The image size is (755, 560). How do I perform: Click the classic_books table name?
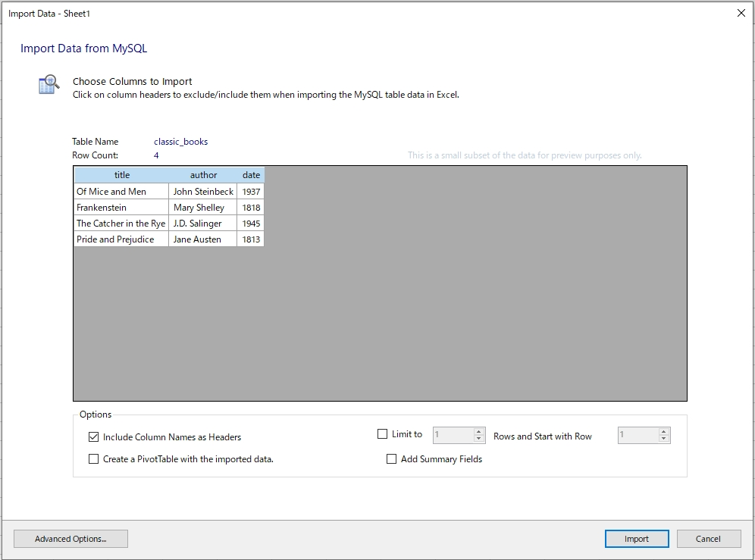[180, 142]
